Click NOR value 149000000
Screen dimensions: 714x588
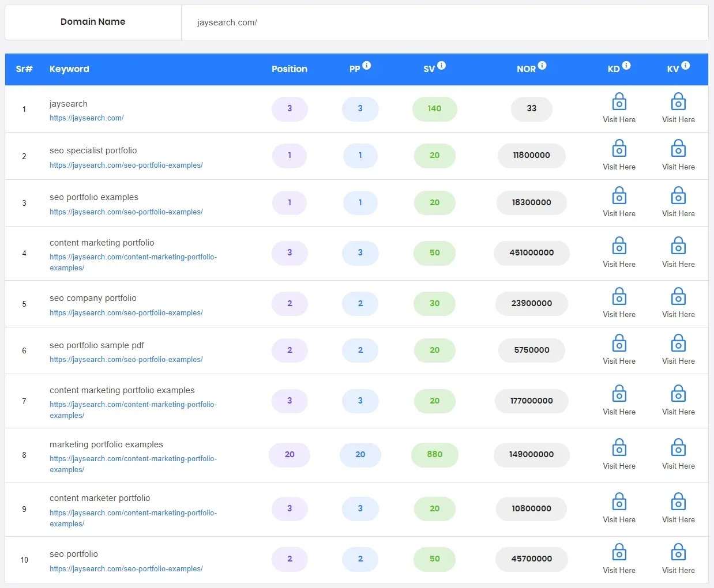[x=532, y=454]
